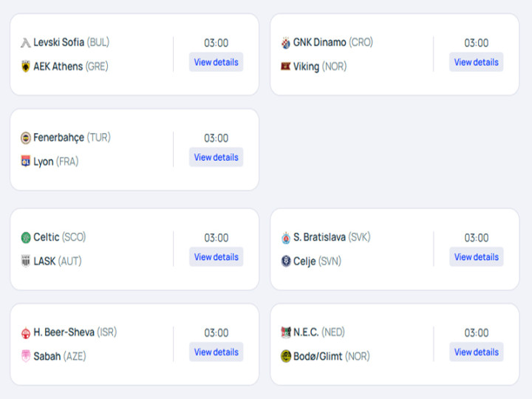Click the Bodø/Glimt club crest
532x399 pixels.
pos(286,356)
